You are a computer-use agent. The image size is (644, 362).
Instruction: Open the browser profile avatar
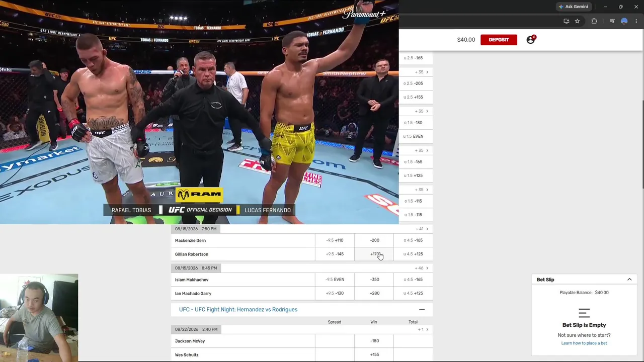coord(624,21)
